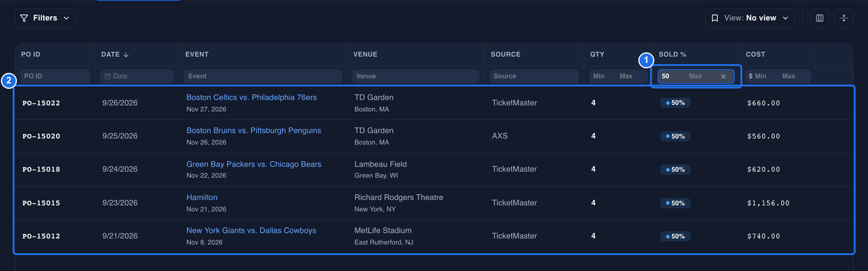Click cost $660.00
Viewport: 868px width, 271px height.
tap(763, 103)
